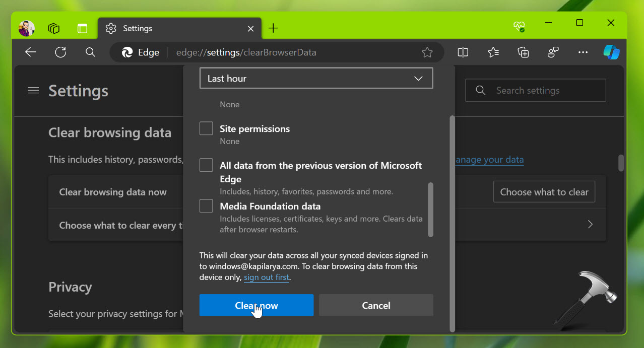Open the Workspaces icon in title bar
644x348 pixels.
54,28
